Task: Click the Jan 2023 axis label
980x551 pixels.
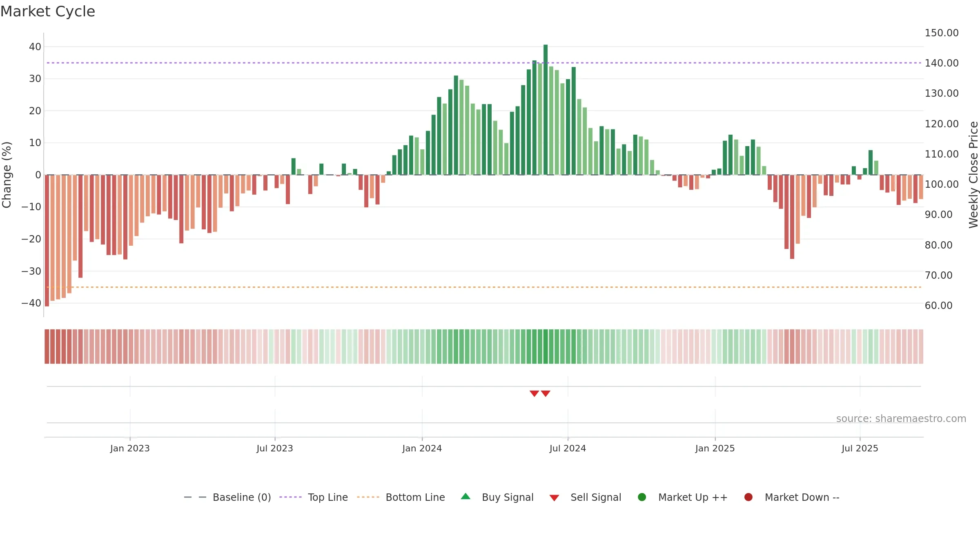Action: tap(130, 448)
